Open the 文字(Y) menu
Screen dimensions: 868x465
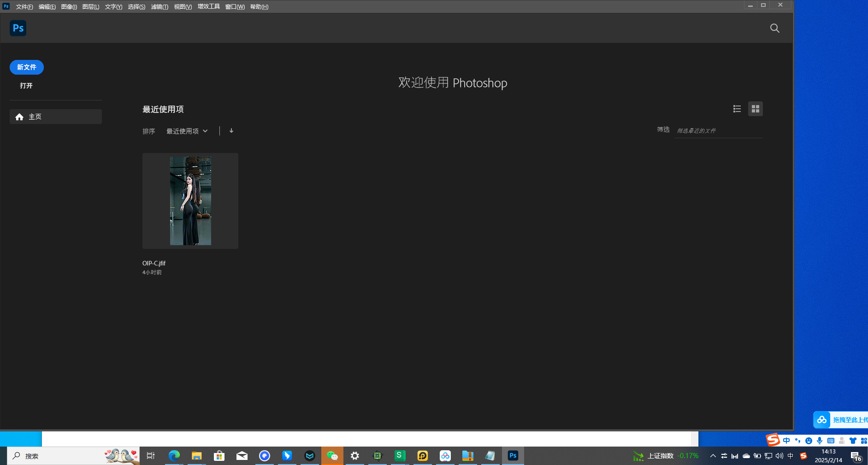113,7
